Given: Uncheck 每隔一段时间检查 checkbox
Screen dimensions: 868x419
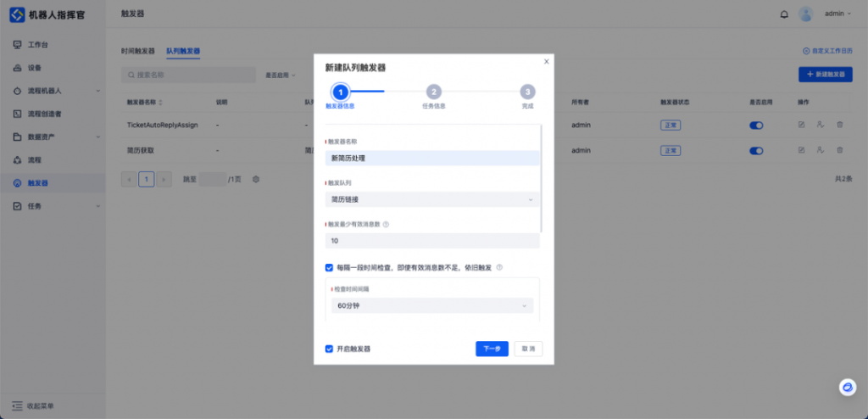Looking at the screenshot, I should tap(330, 267).
